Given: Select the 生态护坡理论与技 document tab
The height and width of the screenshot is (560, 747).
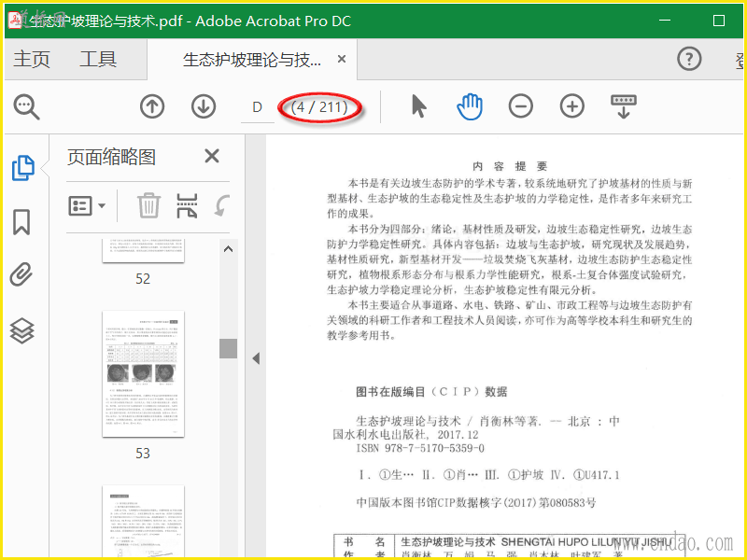Looking at the screenshot, I should click(x=252, y=60).
